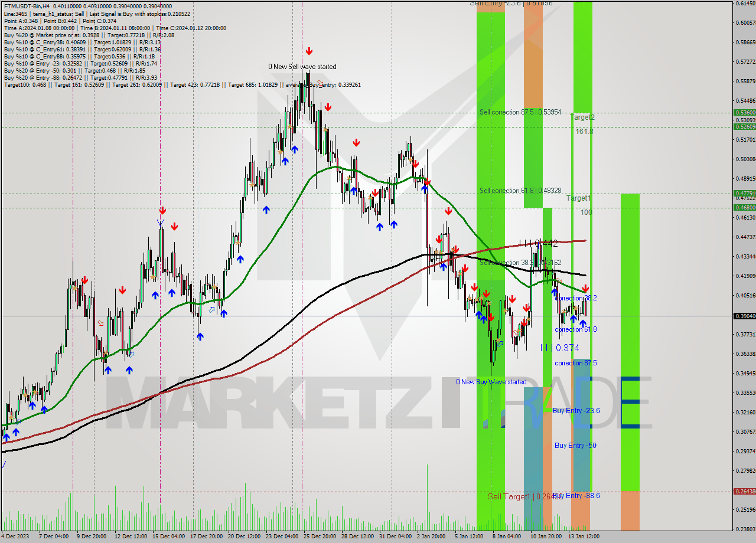Select the 'correction 38.2' label

[576, 299]
